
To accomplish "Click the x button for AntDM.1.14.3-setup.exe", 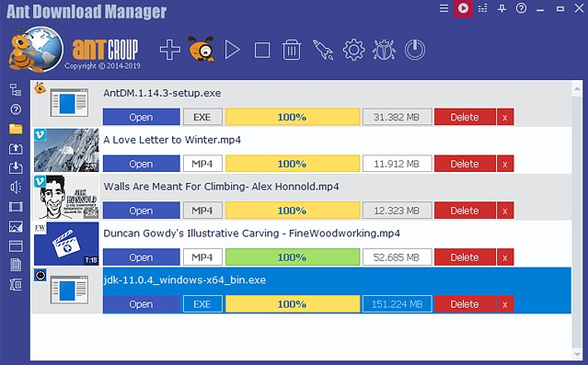I will (x=505, y=117).
